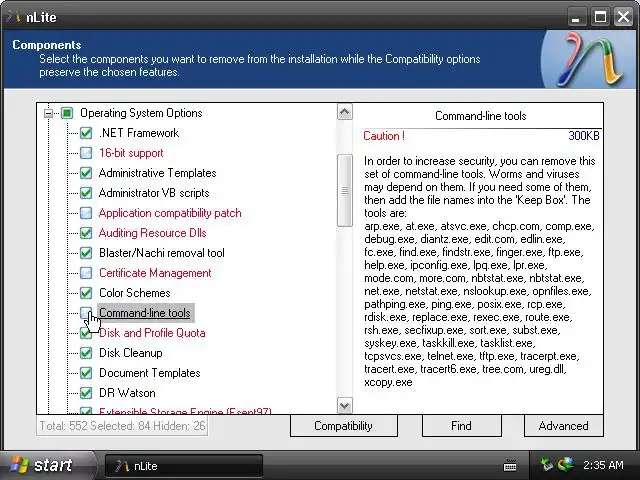Click the Find button

tap(461, 426)
